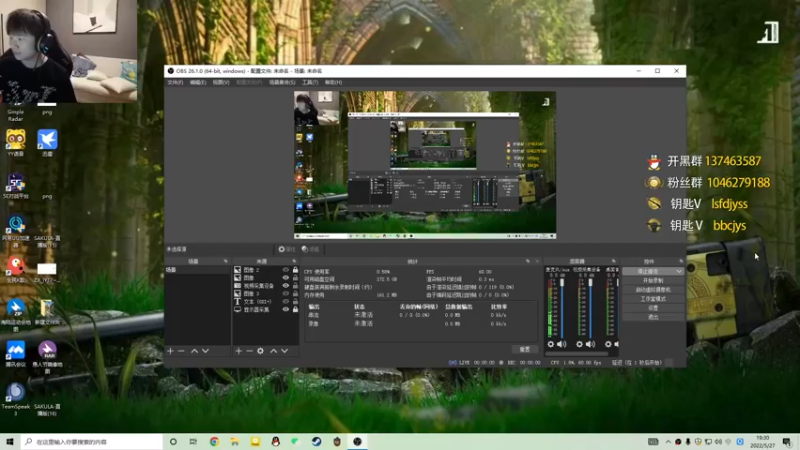The image size is (800, 450).
Task: Open Steam from the taskbar
Action: 316,441
